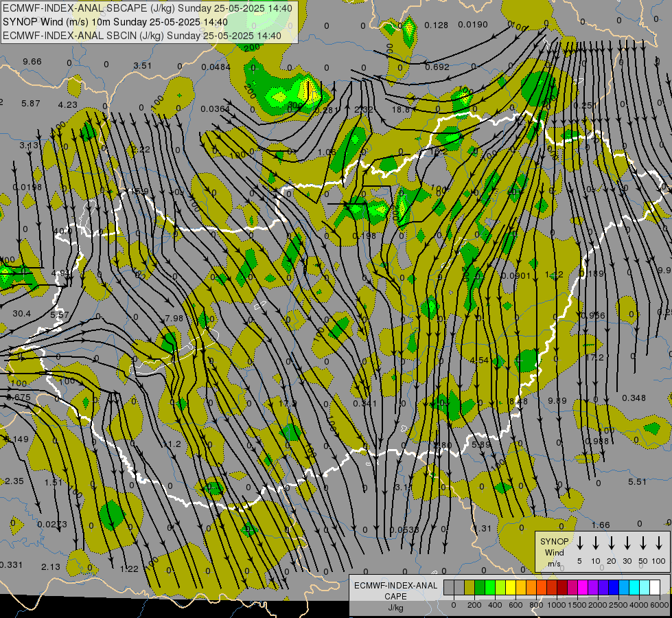Screen dimensions: 672x618
Task: Click the map value 0.128
Action: pos(437,25)
